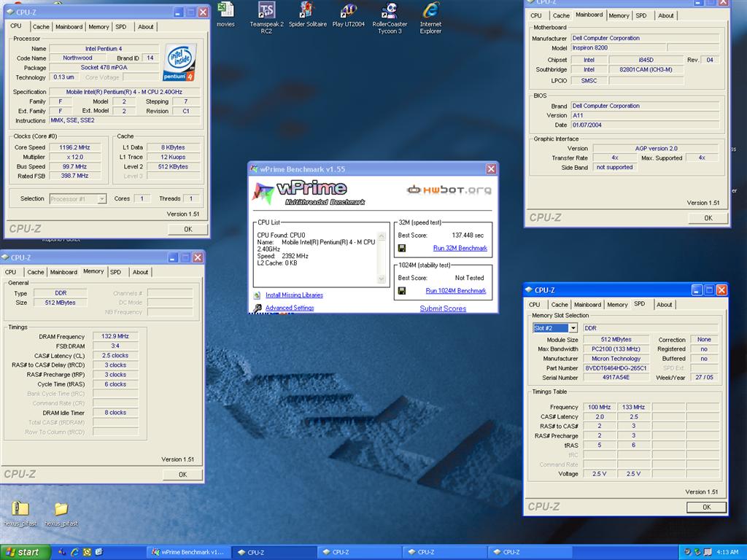Click the DRAM Frequency value 132.9 MHz

pyautogui.click(x=115, y=336)
